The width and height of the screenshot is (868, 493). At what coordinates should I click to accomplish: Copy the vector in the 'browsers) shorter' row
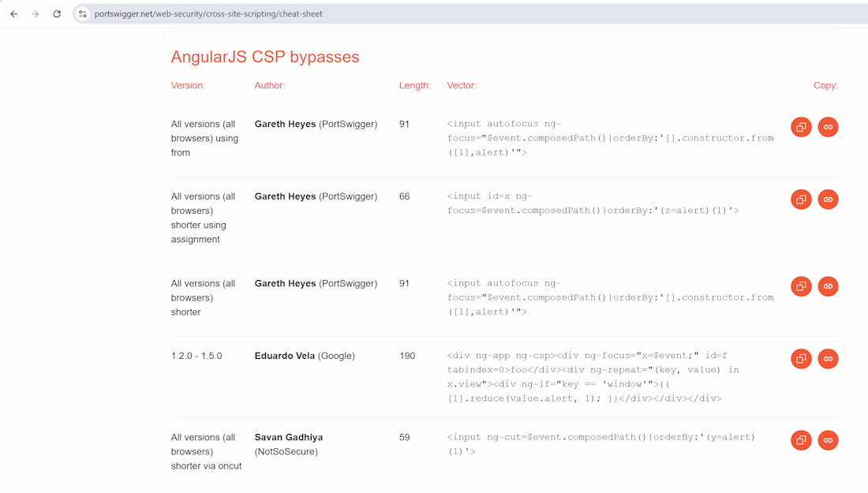tap(801, 286)
